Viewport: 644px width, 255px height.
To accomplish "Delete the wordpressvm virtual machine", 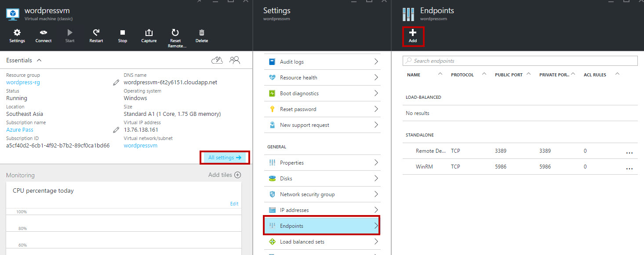I will (x=202, y=36).
